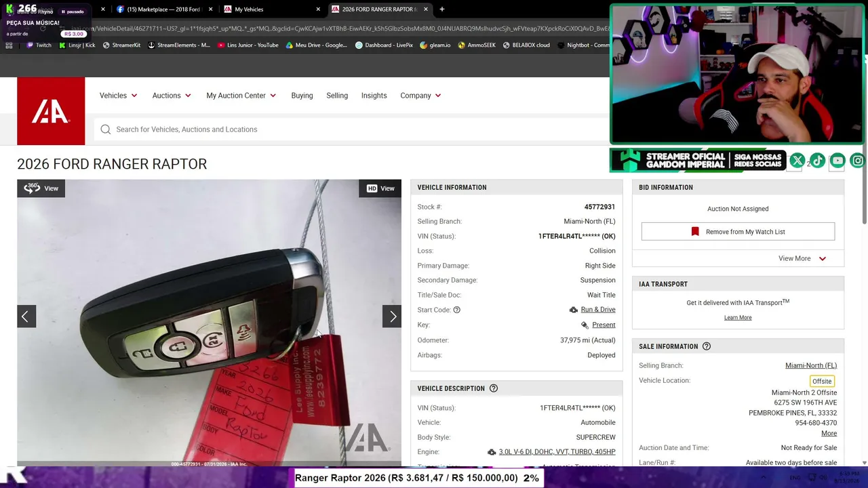Open the Miami-North (FL) branch link

point(811,366)
